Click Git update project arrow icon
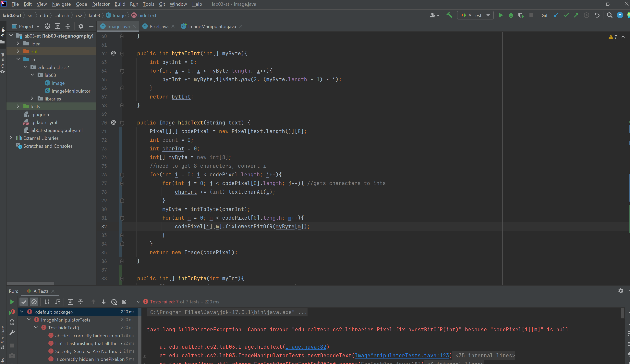 pyautogui.click(x=556, y=15)
